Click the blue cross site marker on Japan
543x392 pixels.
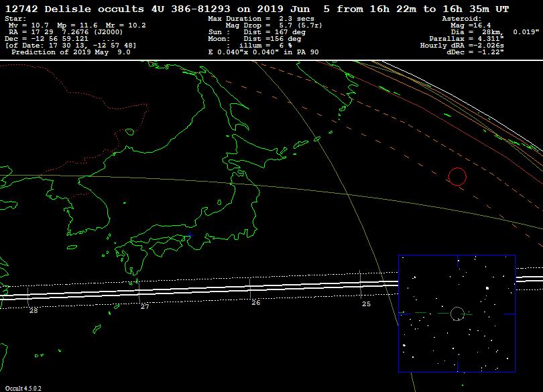pos(190,235)
